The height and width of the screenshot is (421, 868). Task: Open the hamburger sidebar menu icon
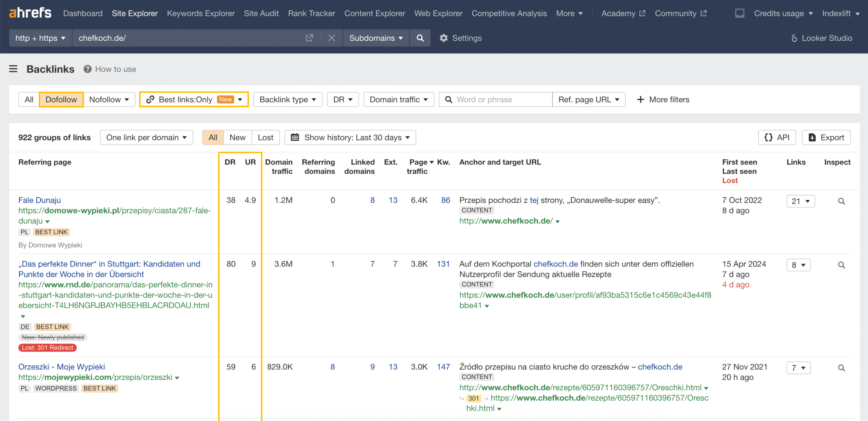13,69
